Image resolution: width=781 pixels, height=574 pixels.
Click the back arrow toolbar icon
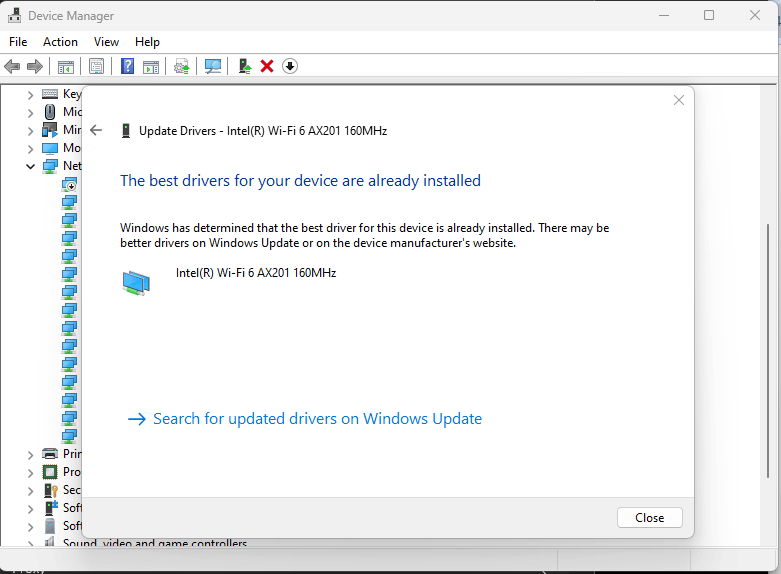12,66
